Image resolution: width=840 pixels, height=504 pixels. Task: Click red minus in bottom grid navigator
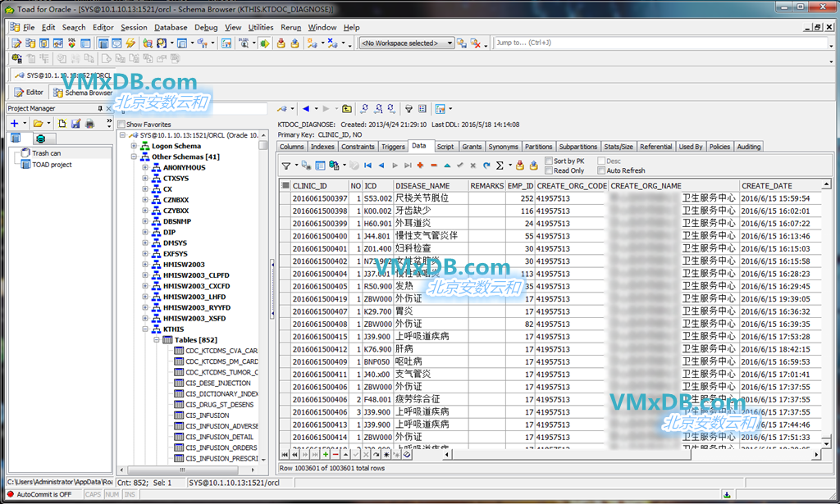[x=336, y=454]
